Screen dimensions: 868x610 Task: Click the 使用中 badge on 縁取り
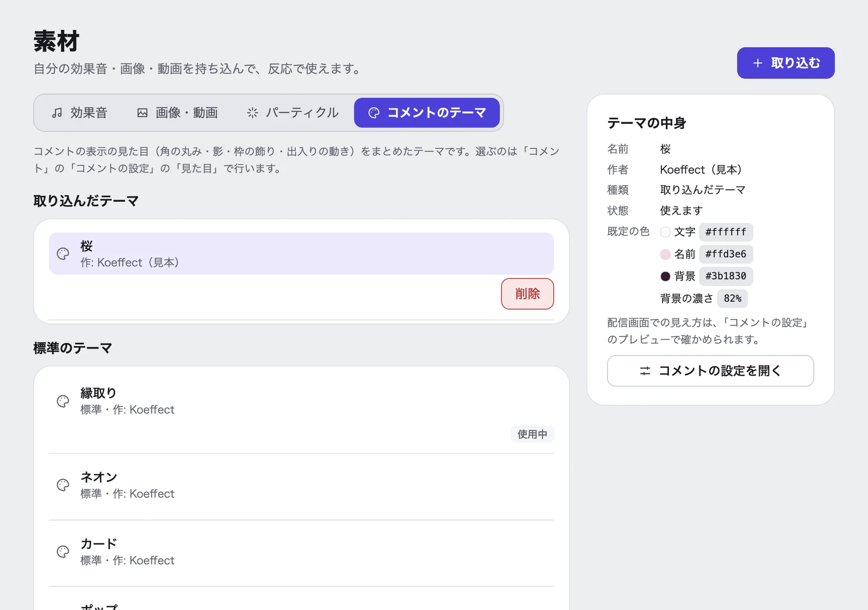[532, 434]
